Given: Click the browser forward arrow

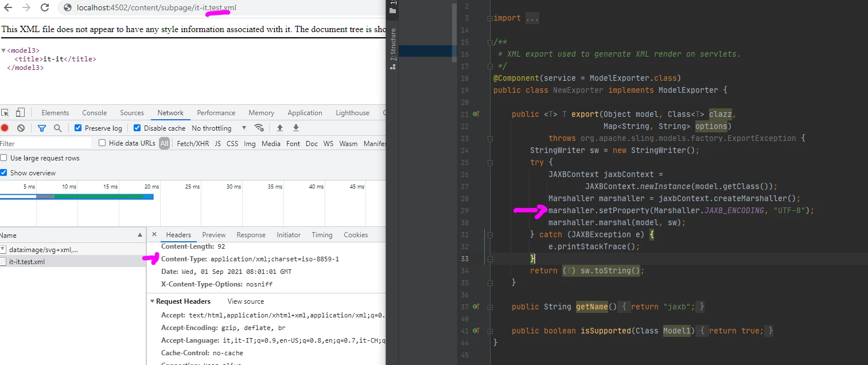Looking at the screenshot, I should [x=26, y=8].
